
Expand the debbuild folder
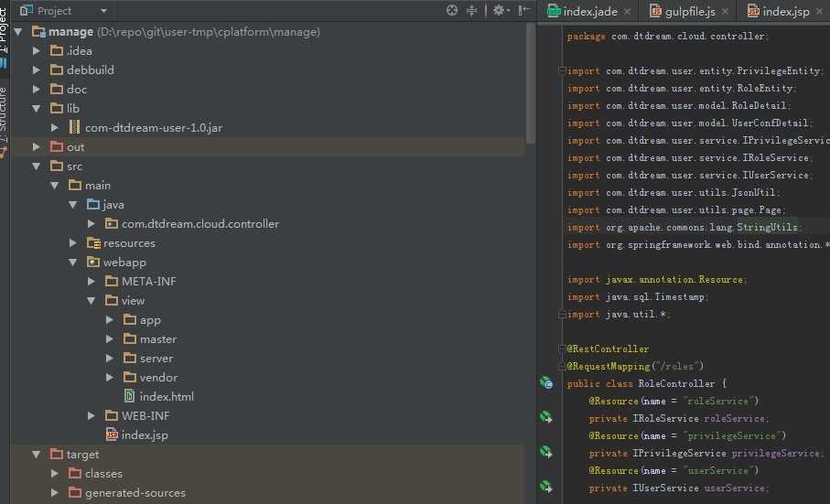click(36, 70)
